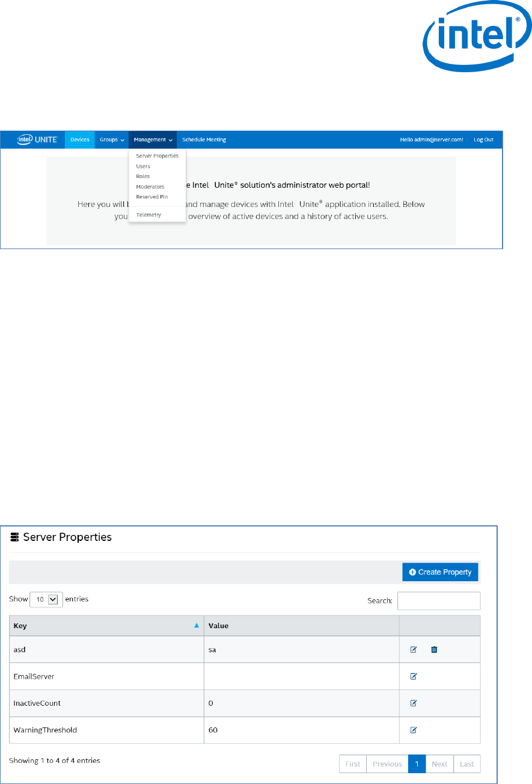Image resolution: width=532 pixels, height=784 pixels.
Task: Open the Show entries count dropdown
Action: point(46,599)
